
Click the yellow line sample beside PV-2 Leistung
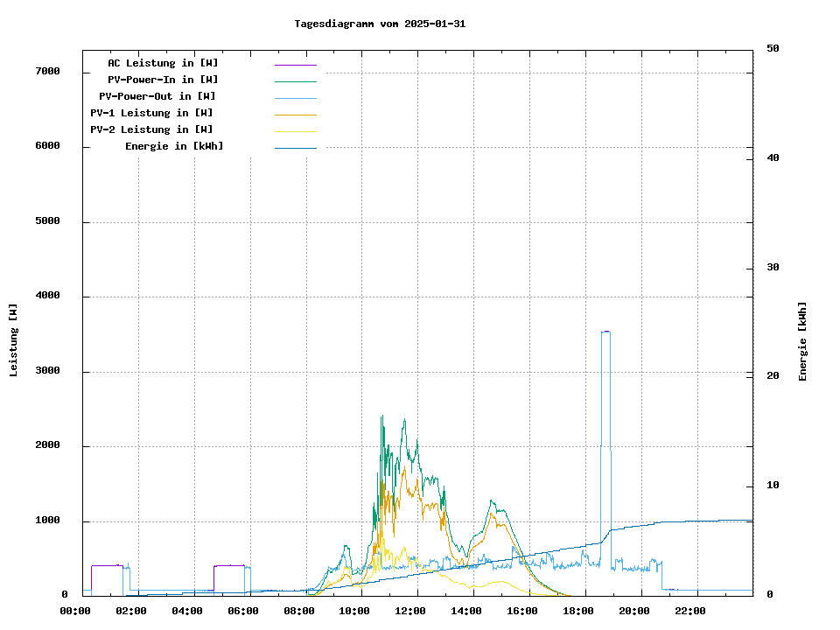coord(295,130)
